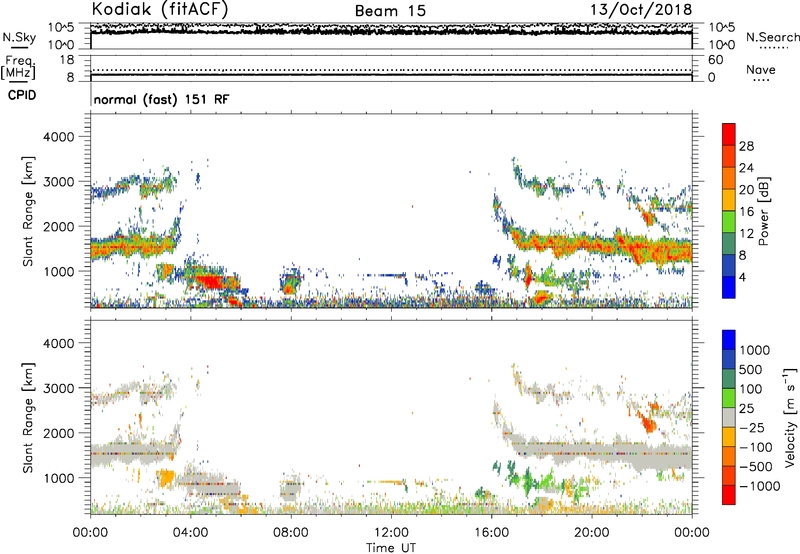
Task: Click the "12:00" time tick label
Action: click(391, 533)
